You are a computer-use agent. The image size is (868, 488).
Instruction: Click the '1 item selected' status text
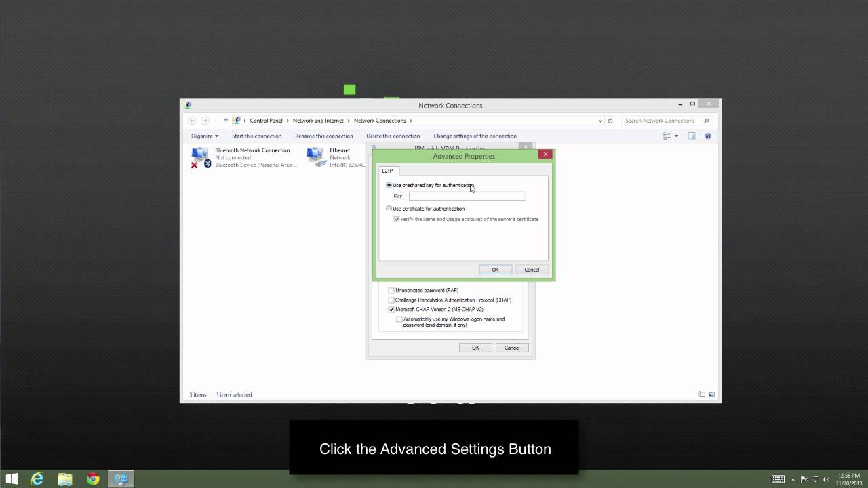tap(234, 394)
